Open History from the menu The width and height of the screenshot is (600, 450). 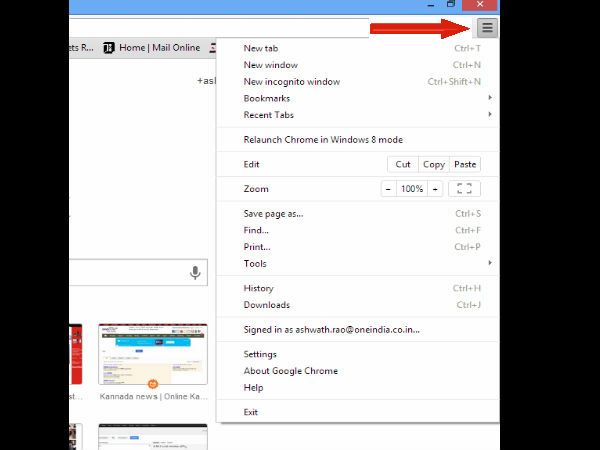(x=258, y=288)
